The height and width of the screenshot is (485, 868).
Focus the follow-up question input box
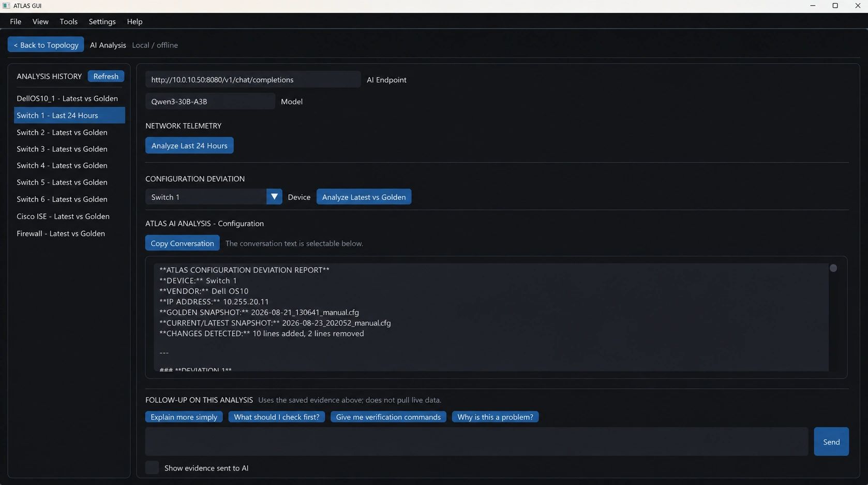(476, 442)
